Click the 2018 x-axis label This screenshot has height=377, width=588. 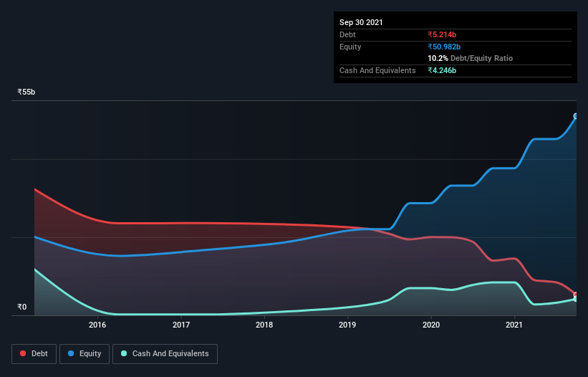click(x=264, y=325)
